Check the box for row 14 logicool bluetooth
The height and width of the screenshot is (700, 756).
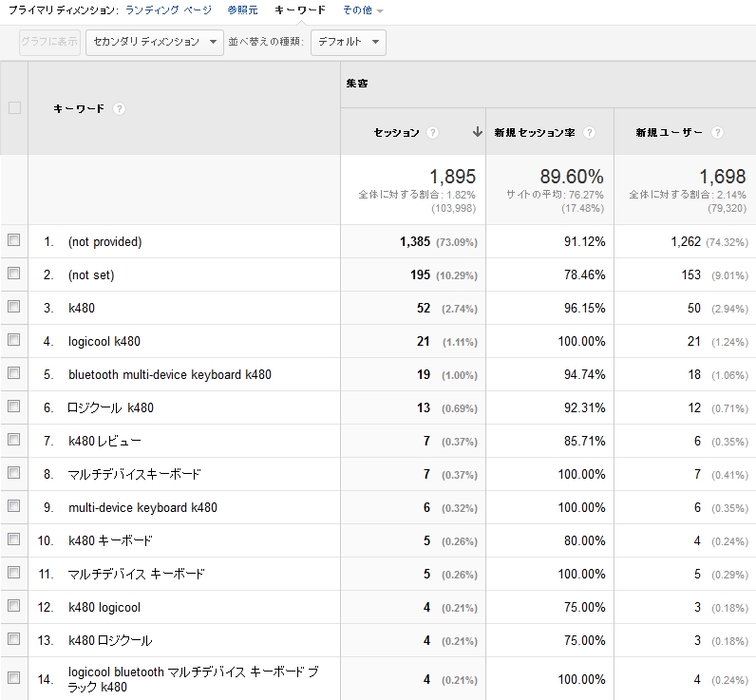coord(14,678)
